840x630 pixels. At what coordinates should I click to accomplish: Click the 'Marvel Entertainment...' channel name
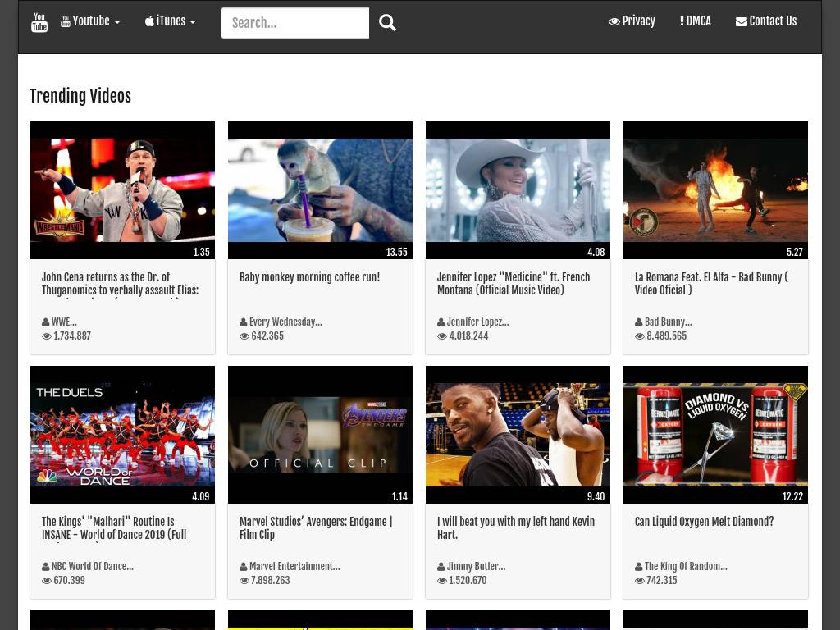pyautogui.click(x=294, y=566)
